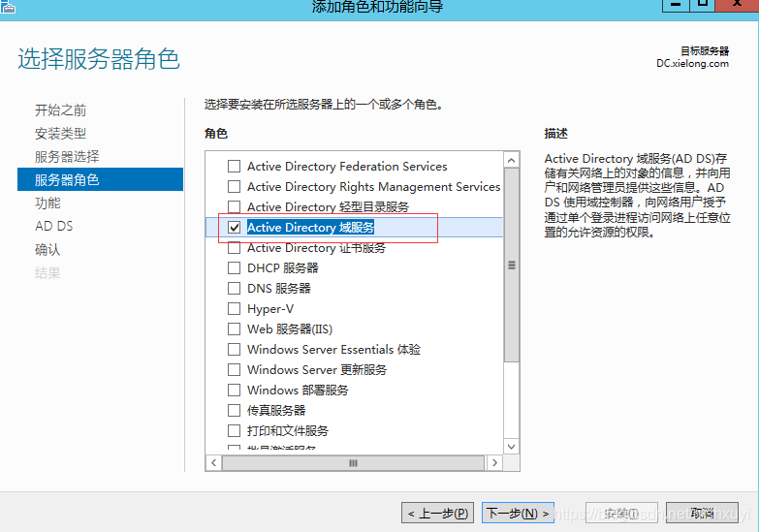759x532 pixels.
Task: Check Active Directory 轻型目录服务 checkbox
Action: click(x=234, y=206)
